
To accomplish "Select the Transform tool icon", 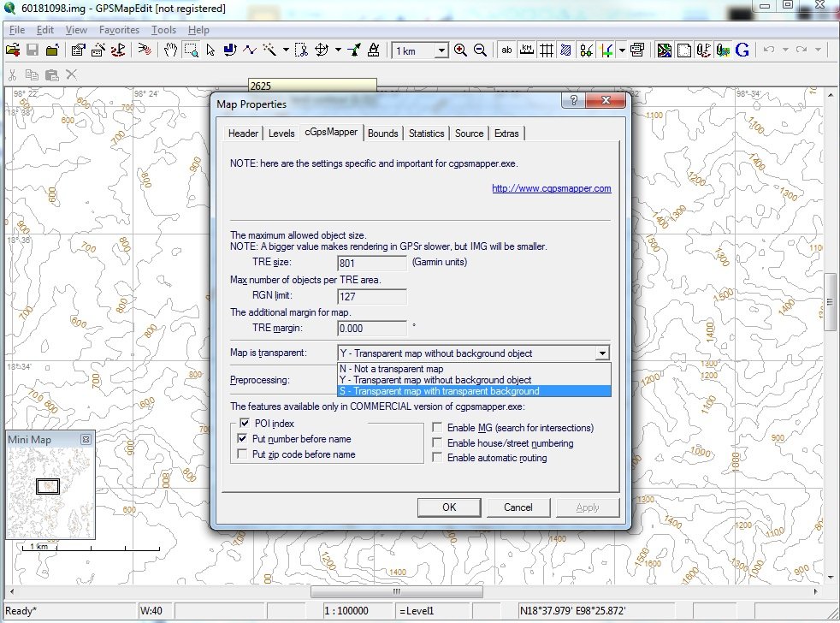I will (x=322, y=50).
